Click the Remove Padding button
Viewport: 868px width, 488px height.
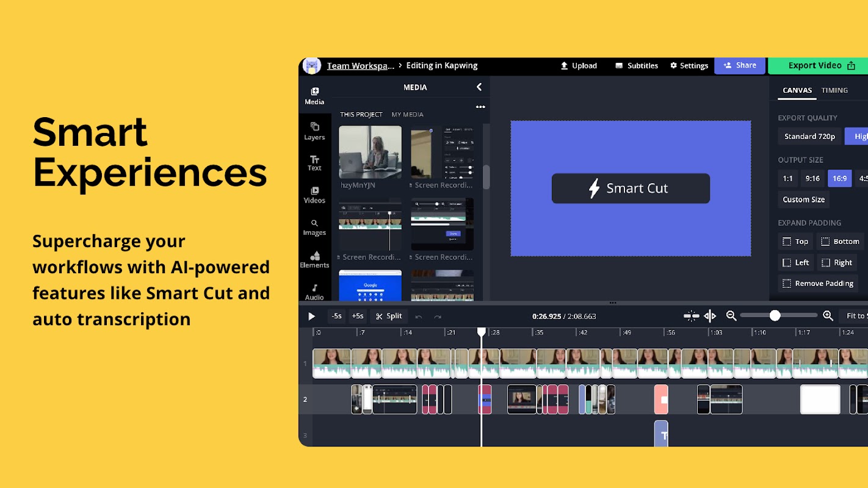817,284
